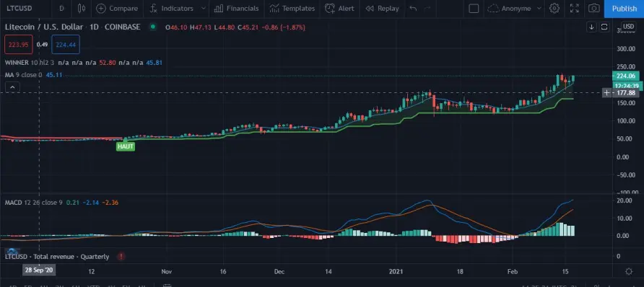This screenshot has height=287, width=644.
Task: Click the 12:24:39 countdown label
Action: 627,85
